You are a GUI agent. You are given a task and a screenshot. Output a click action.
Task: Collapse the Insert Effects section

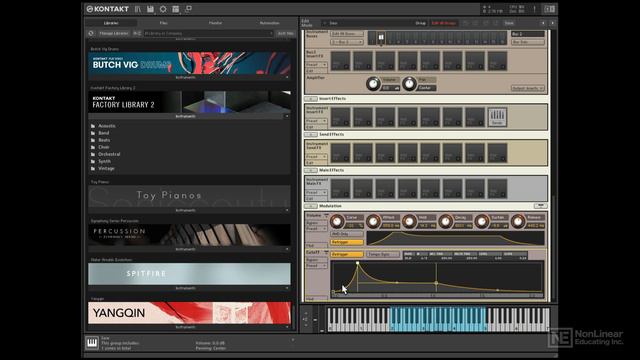click(x=311, y=99)
